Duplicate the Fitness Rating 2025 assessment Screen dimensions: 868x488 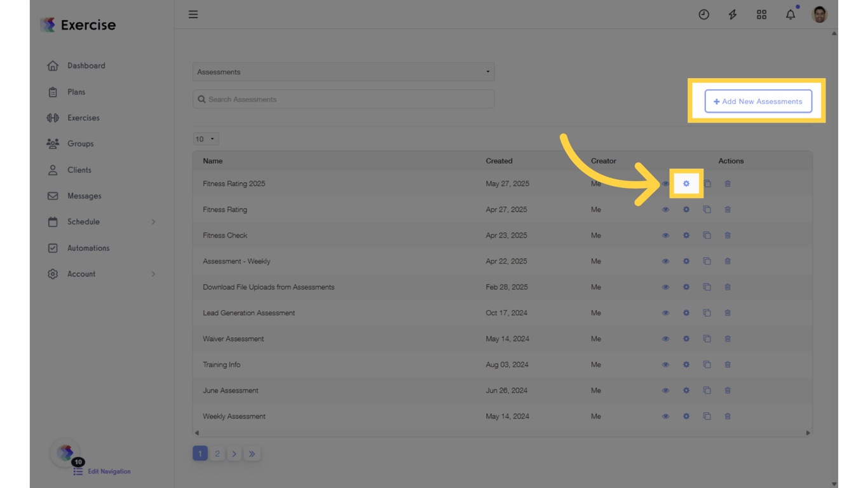[x=707, y=183]
